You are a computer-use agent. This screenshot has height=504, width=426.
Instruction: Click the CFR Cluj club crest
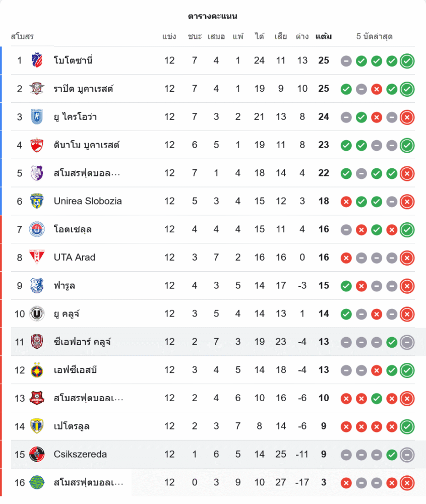[x=37, y=342]
